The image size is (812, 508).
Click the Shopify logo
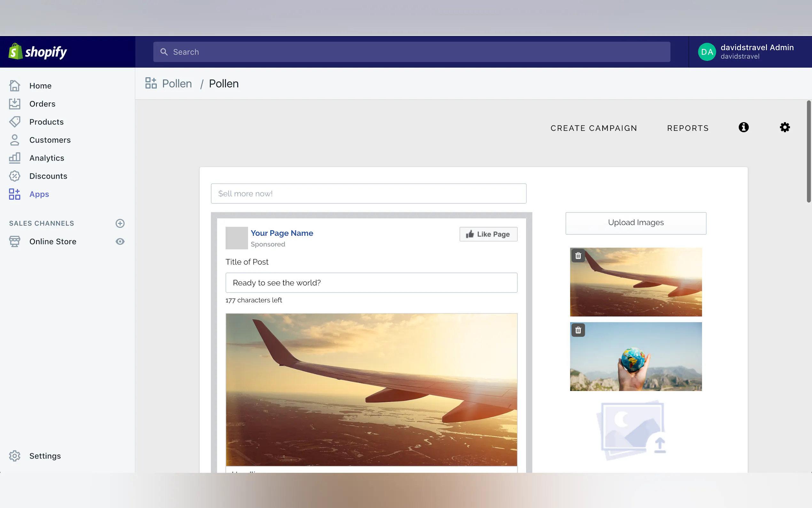click(38, 52)
